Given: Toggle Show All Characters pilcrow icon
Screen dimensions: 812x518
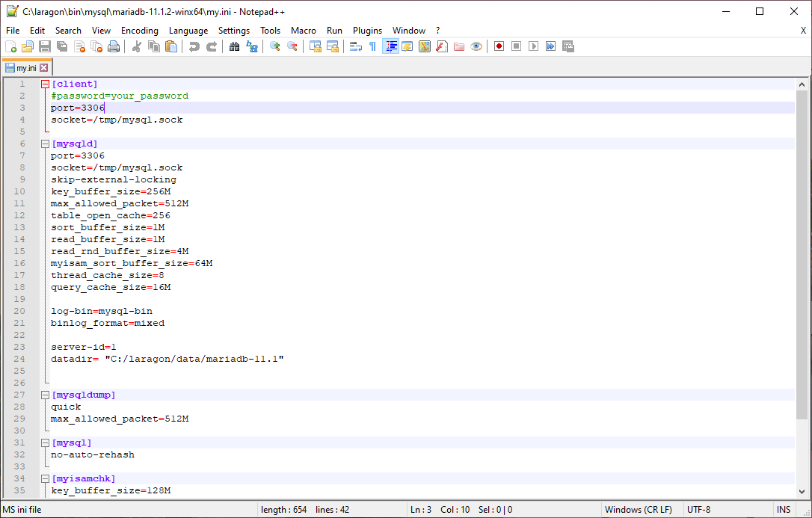Looking at the screenshot, I should 372,46.
